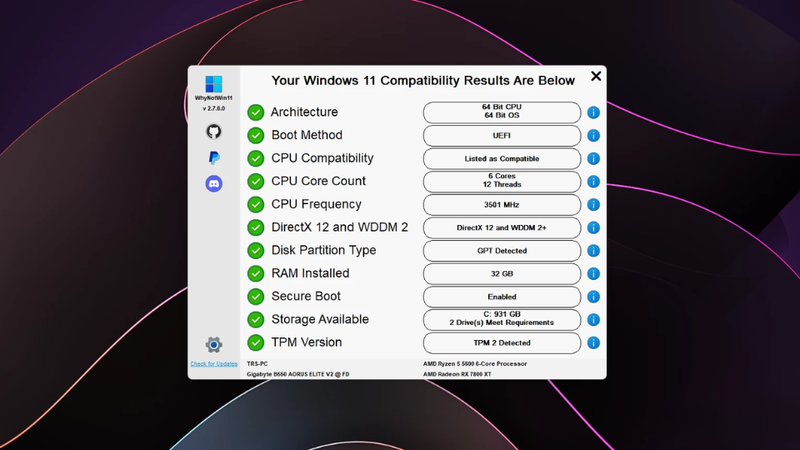800x450 pixels.
Task: Click the PayPal donate icon
Action: (x=214, y=158)
